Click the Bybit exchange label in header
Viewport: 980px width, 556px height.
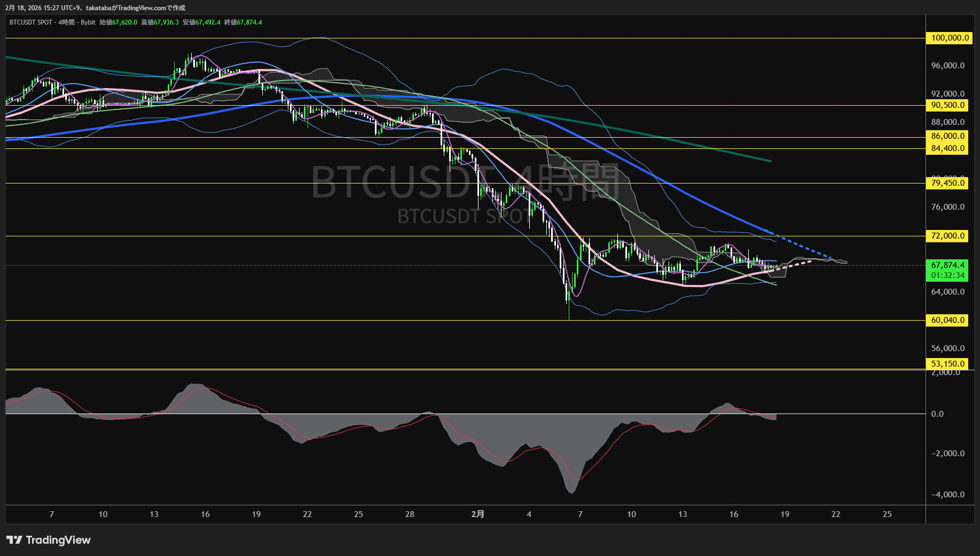click(88, 22)
